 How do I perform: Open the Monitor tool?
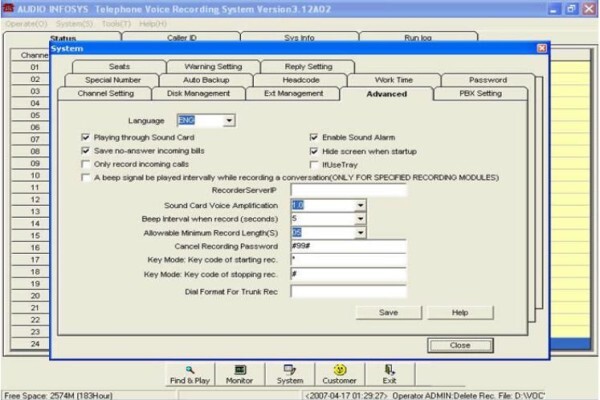pyautogui.click(x=240, y=375)
